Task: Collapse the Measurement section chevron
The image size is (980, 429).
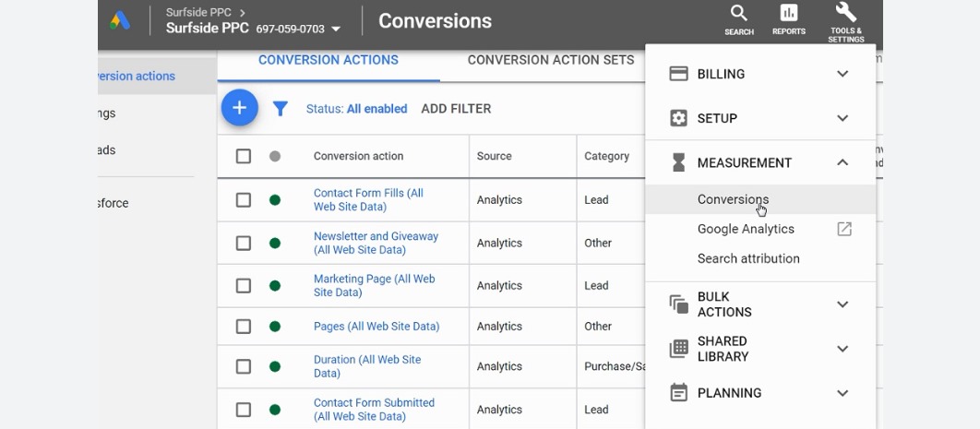Action: point(842,162)
